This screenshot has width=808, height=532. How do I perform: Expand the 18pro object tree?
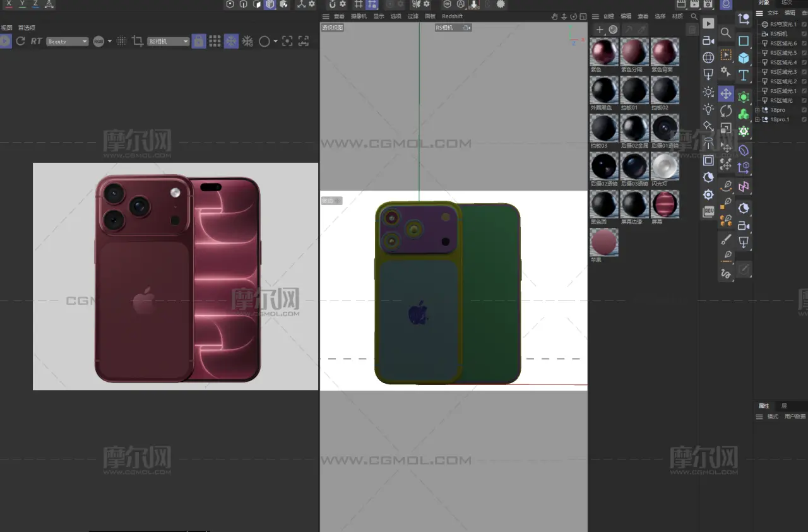(x=757, y=110)
